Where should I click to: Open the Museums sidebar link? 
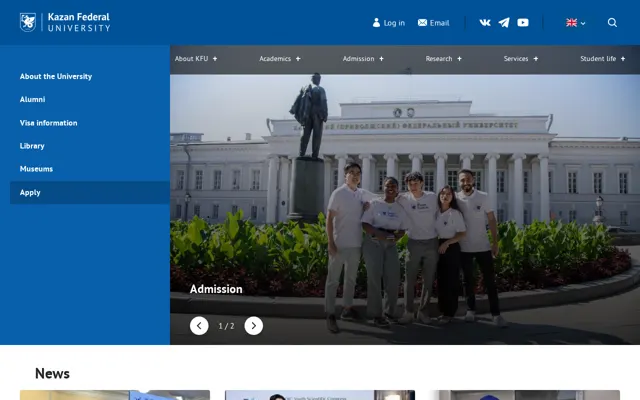(36, 169)
